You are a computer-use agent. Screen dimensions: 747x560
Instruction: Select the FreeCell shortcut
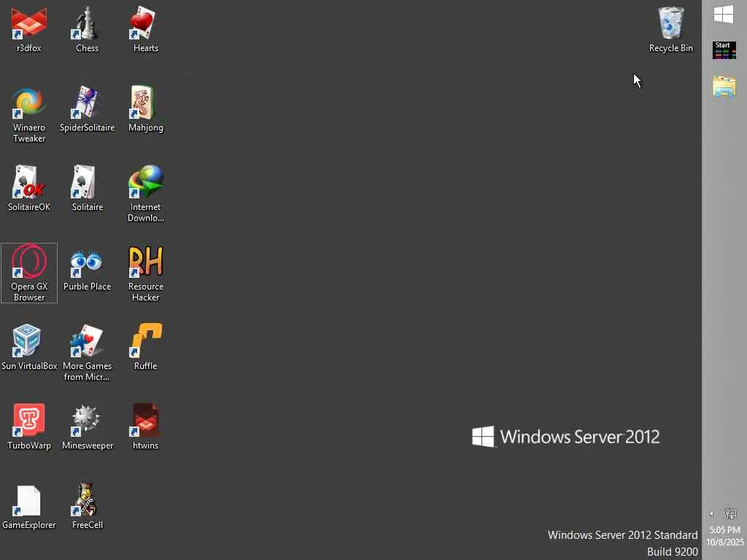pyautogui.click(x=88, y=507)
